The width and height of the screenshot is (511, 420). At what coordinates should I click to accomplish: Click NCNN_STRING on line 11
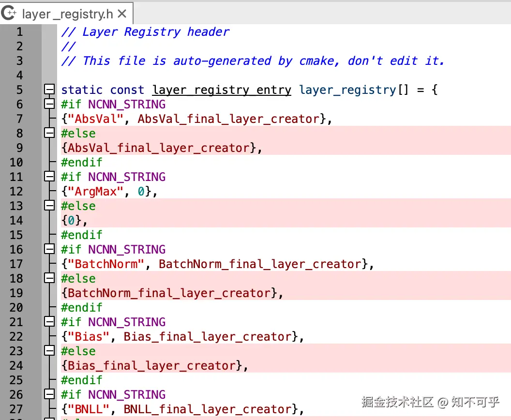coord(127,177)
